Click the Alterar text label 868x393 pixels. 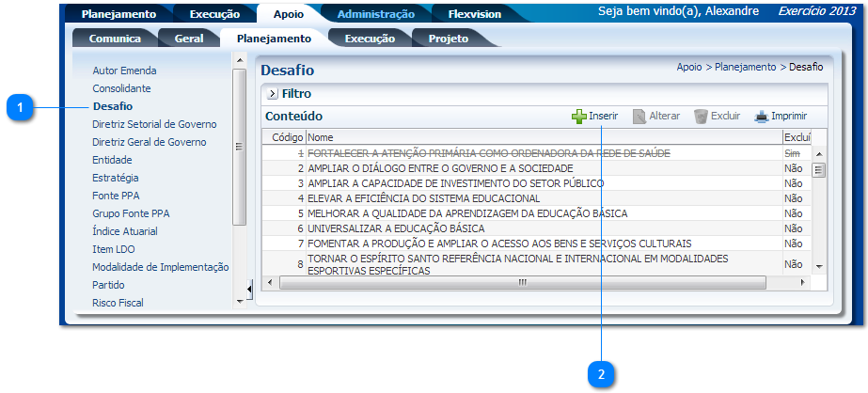pyautogui.click(x=664, y=117)
